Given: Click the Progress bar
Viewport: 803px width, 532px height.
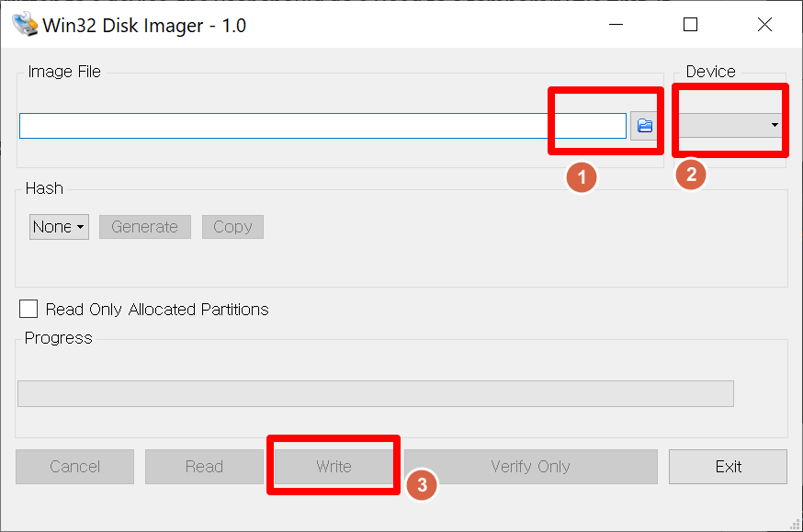Looking at the screenshot, I should [x=375, y=393].
